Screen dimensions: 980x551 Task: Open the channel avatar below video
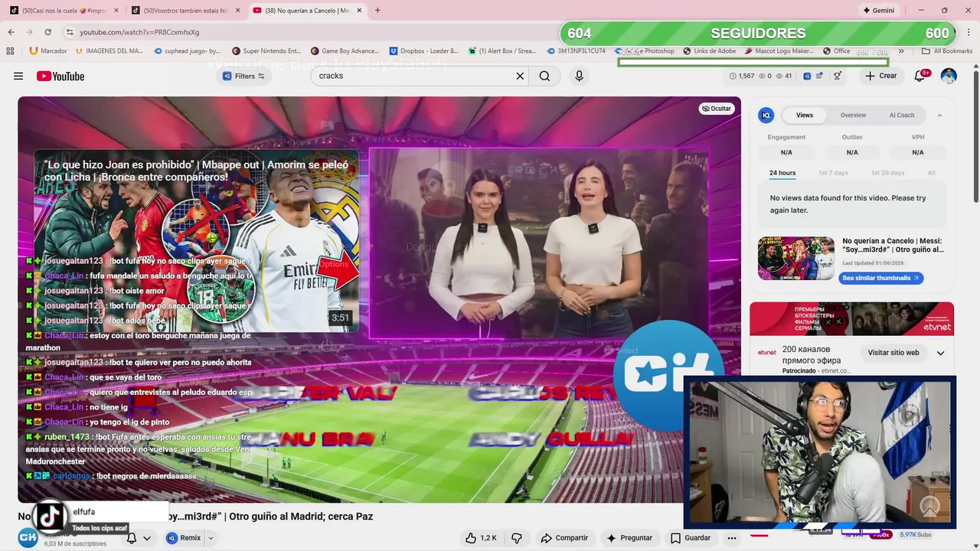point(28,538)
